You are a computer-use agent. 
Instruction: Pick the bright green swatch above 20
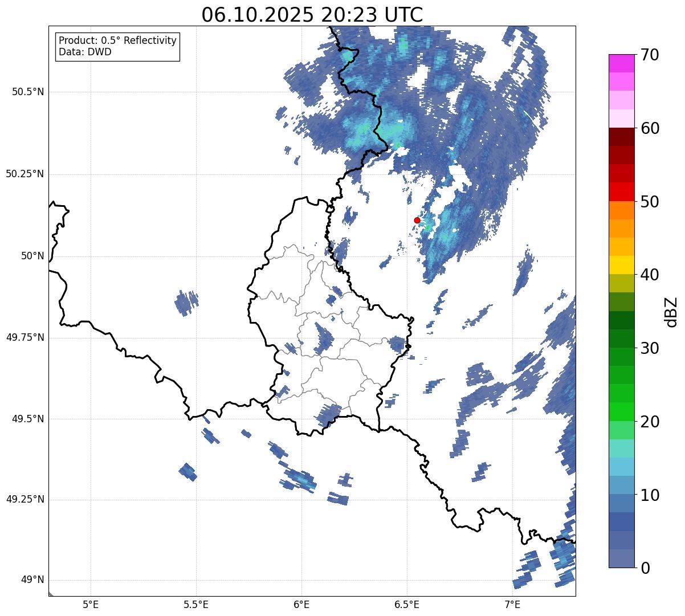pyautogui.click(x=621, y=412)
